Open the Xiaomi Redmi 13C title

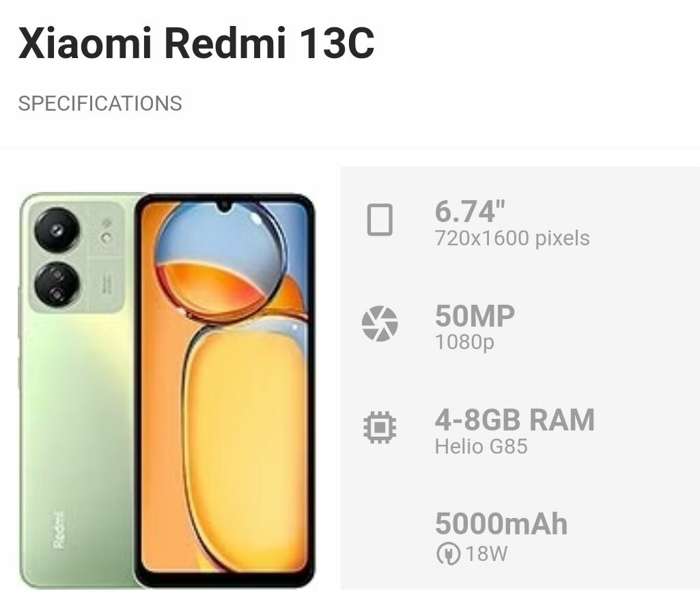pyautogui.click(x=196, y=43)
